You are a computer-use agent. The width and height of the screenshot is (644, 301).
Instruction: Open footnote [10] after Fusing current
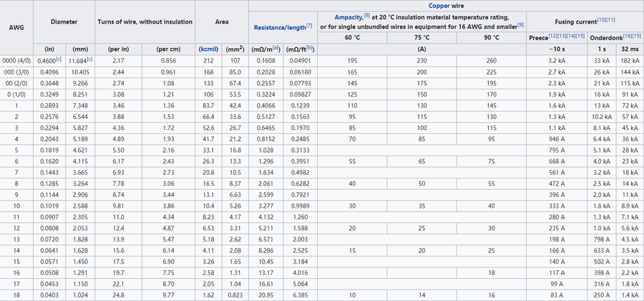[x=602, y=20]
